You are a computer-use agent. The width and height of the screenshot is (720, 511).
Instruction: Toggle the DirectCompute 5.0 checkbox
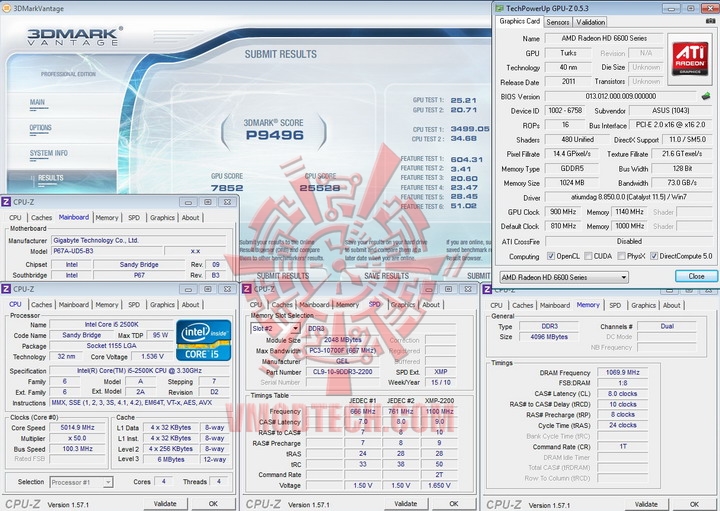pos(654,256)
